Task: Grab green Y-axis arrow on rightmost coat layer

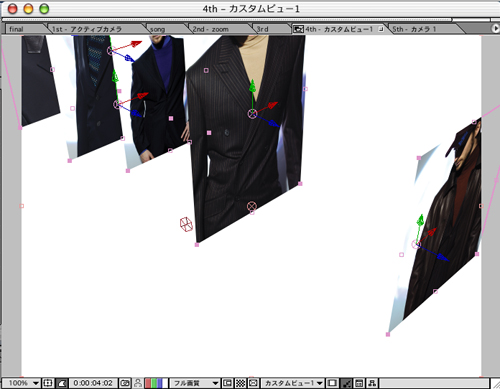Action: click(x=421, y=219)
